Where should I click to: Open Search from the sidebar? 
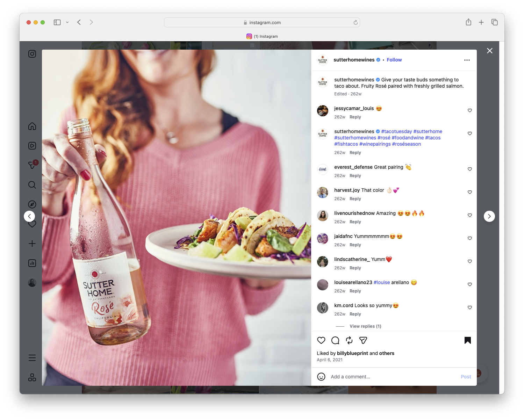coord(32,185)
